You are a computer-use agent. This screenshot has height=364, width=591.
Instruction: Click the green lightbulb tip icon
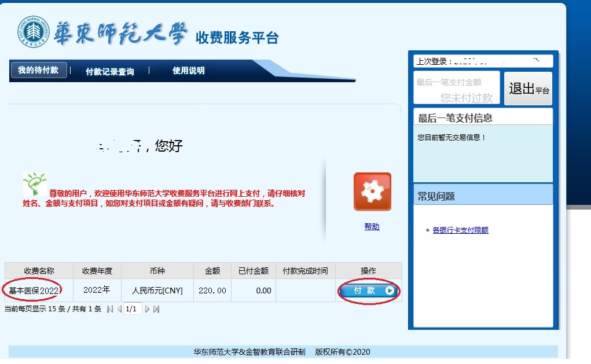(35, 184)
